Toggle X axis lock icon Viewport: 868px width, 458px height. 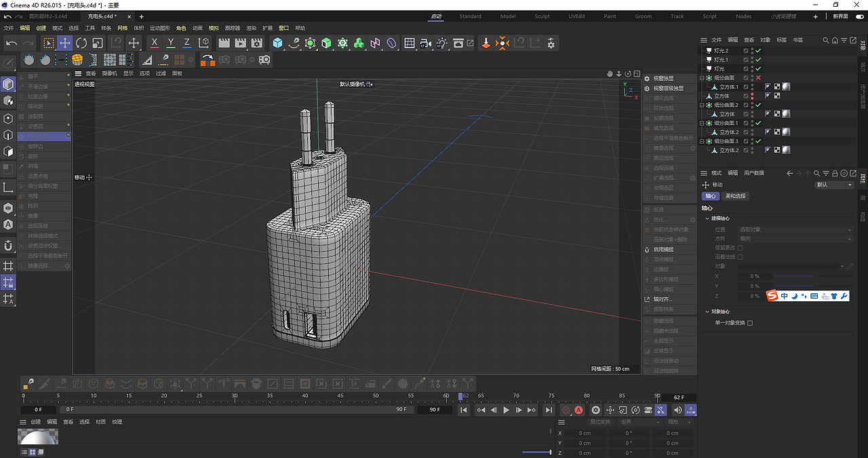[x=155, y=43]
